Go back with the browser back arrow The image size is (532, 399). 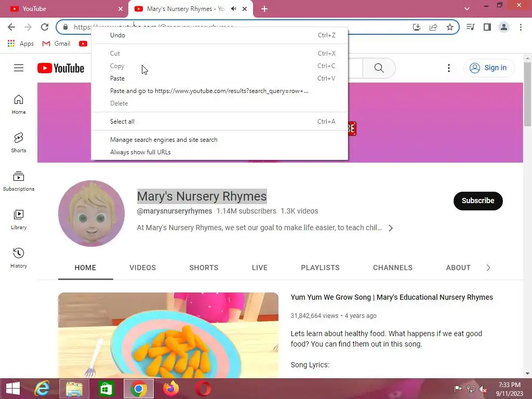tap(11, 27)
